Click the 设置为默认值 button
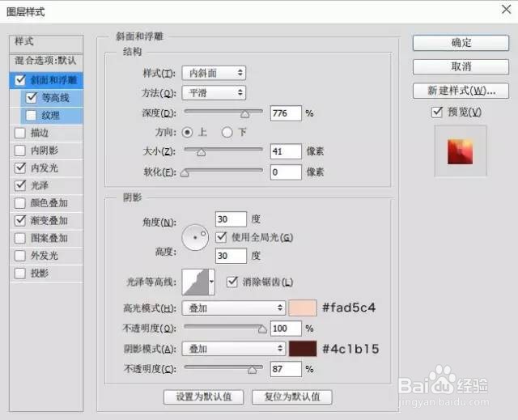Screen dimensions: 518x420 pyautogui.click(x=203, y=397)
